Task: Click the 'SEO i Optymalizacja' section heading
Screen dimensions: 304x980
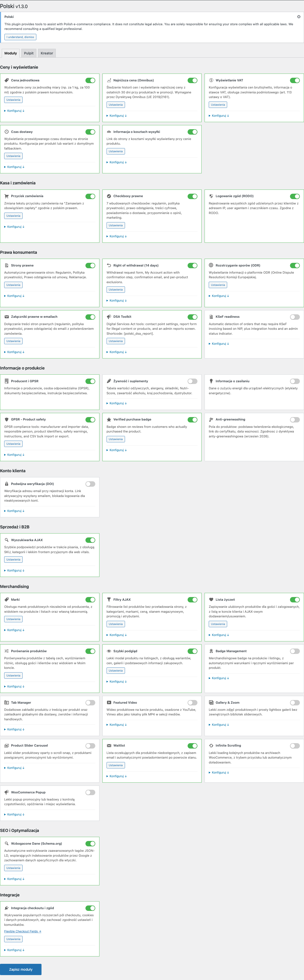Action: click(19, 830)
